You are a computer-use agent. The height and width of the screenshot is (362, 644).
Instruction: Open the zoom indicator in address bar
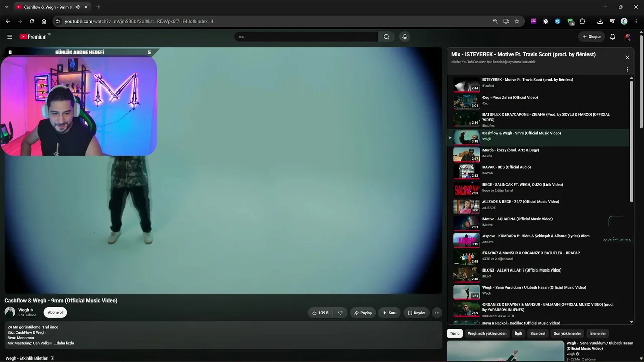point(495,21)
